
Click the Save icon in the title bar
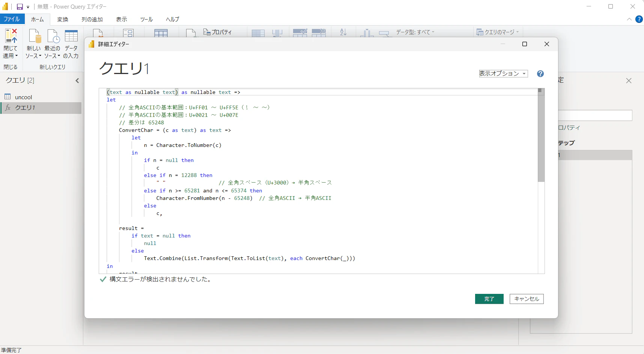20,7
